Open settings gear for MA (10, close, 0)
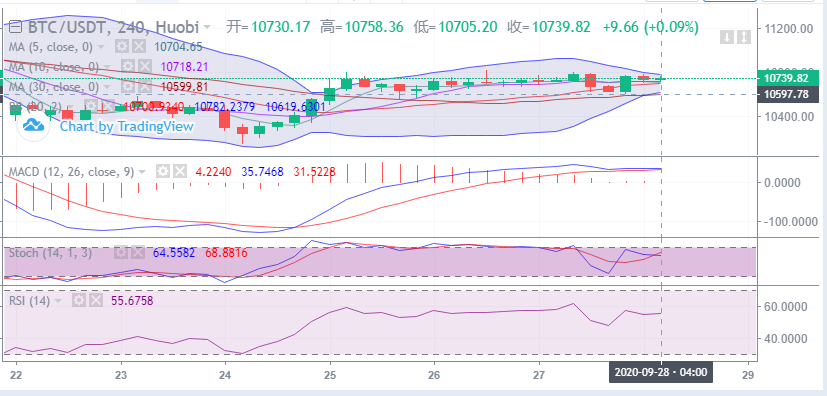 pos(128,66)
